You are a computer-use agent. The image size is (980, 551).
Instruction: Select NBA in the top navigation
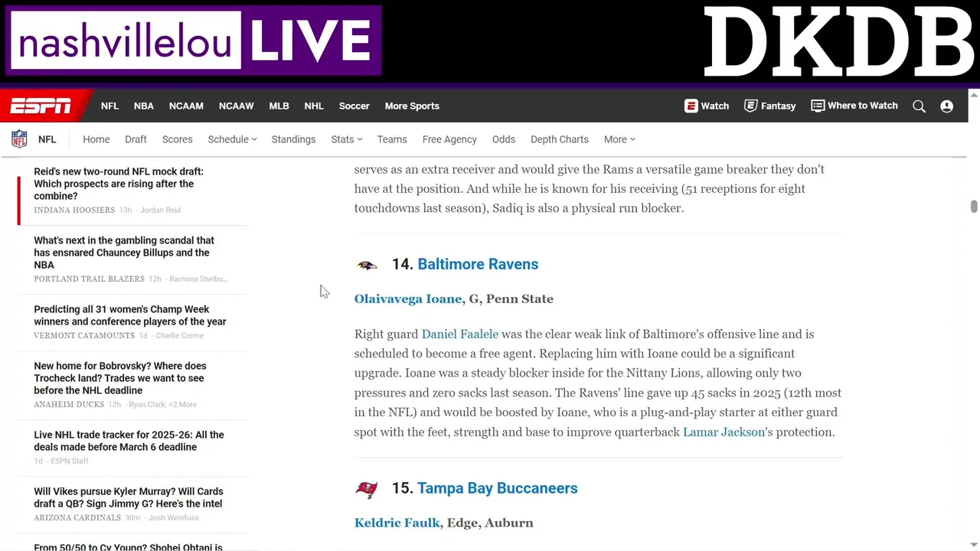pos(144,106)
